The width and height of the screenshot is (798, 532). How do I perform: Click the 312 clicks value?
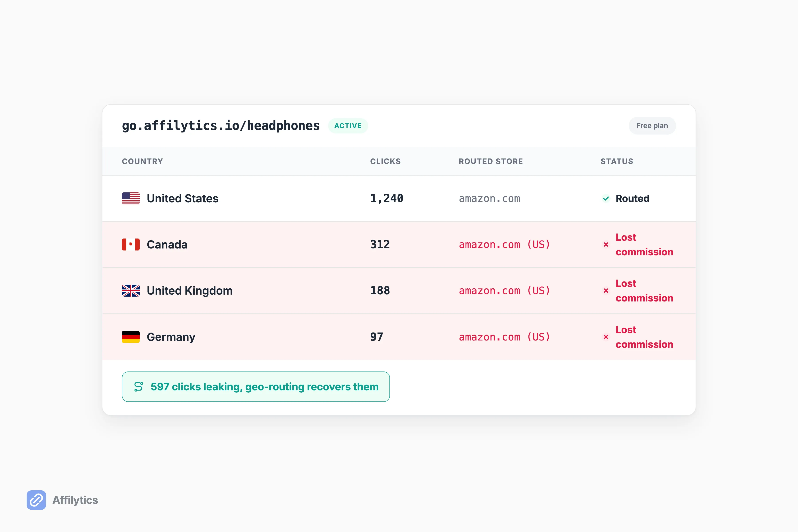coord(380,245)
